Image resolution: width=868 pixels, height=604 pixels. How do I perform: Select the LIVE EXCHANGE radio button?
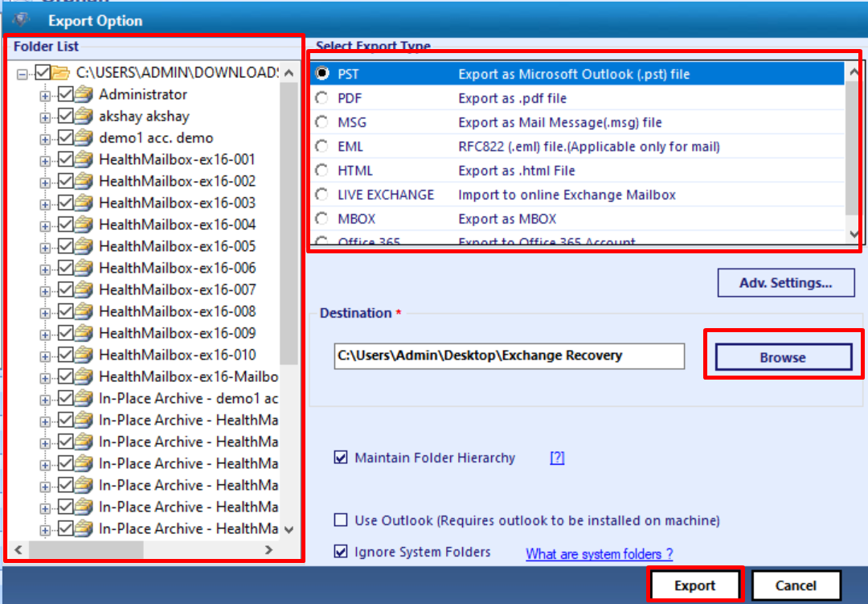point(321,195)
